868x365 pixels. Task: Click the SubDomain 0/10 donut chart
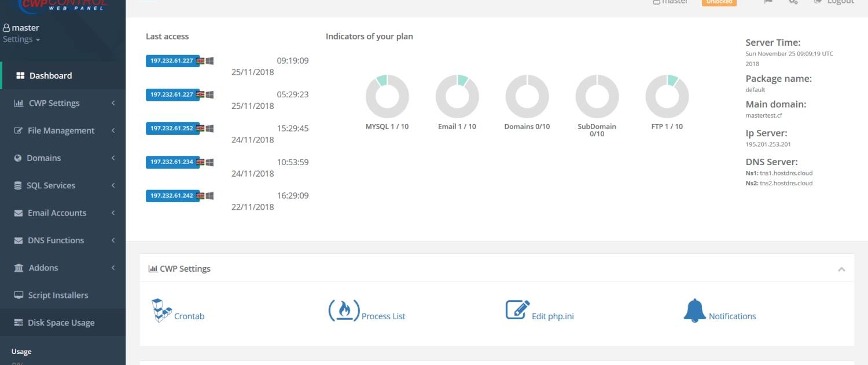coord(597,96)
